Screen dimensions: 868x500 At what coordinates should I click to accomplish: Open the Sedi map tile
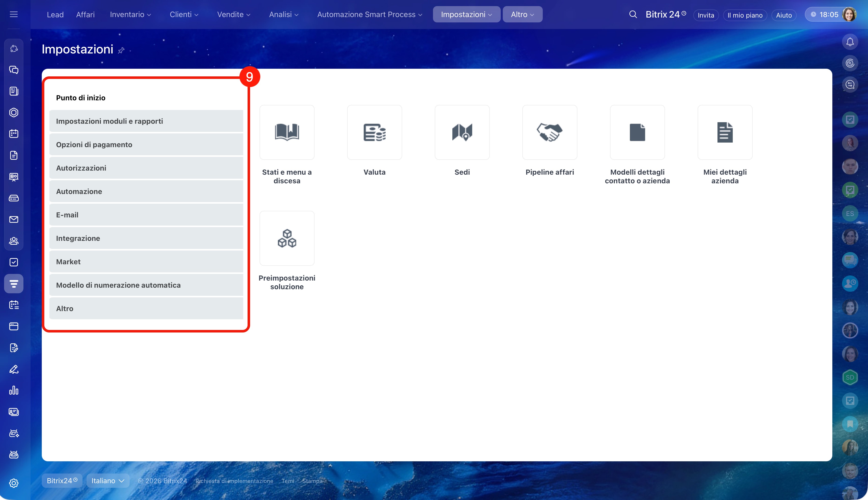pos(462,132)
